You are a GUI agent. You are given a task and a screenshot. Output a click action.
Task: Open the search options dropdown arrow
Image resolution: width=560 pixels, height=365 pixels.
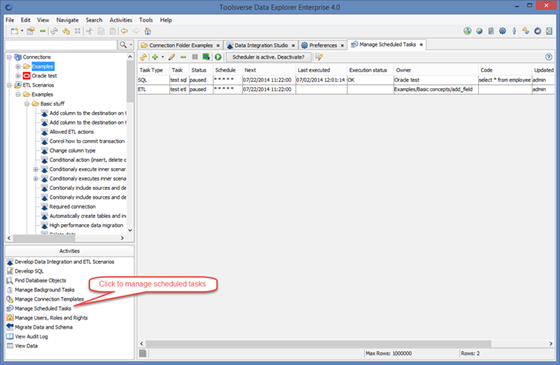[131, 45]
